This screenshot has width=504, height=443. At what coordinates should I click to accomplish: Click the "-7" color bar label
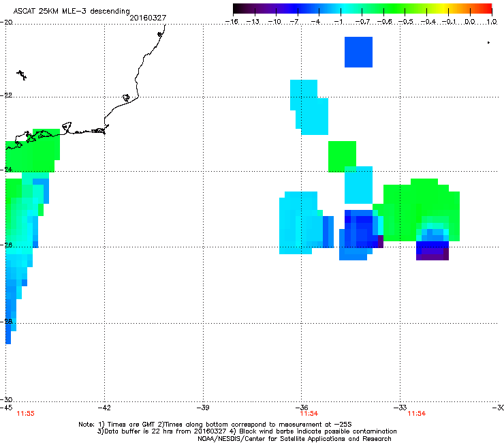[x=294, y=22]
